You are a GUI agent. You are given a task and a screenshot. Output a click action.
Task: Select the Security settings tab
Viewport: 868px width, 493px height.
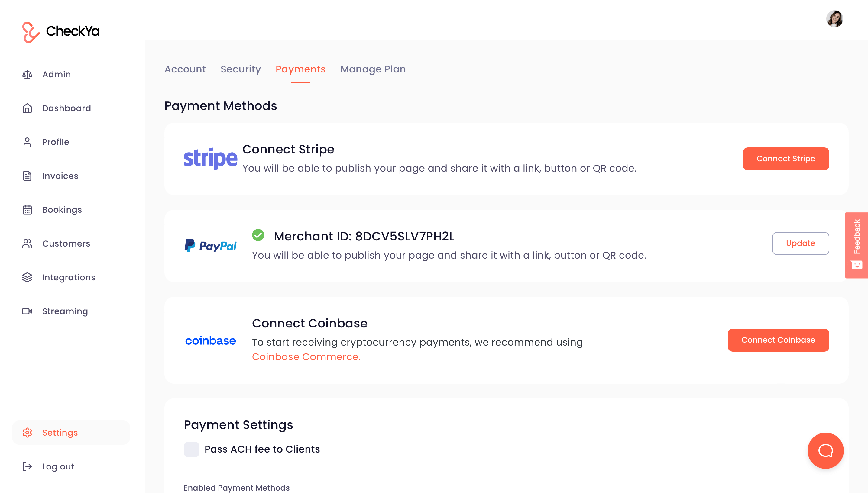pos(241,69)
